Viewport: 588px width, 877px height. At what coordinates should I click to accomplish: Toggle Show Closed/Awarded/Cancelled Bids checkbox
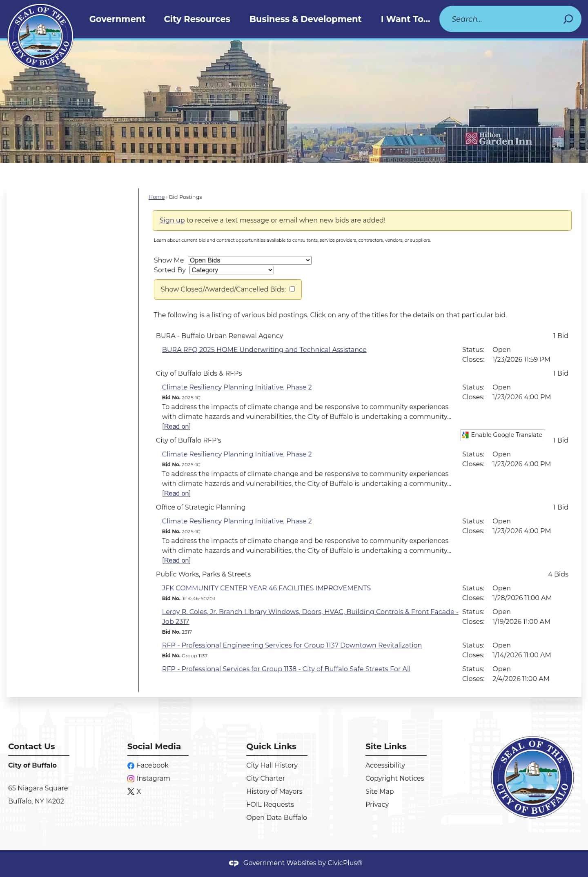292,289
